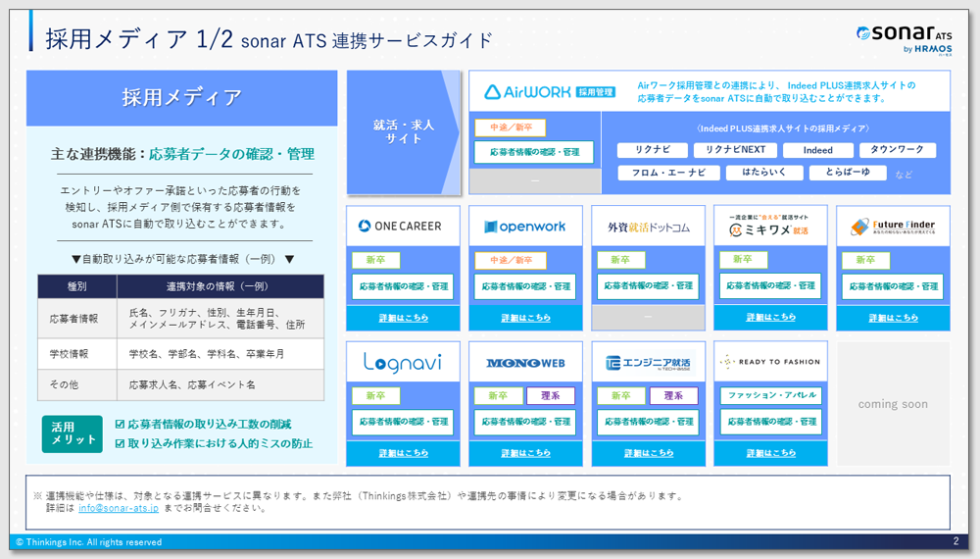This screenshot has height=559, width=980.
Task: Click the info@sonar-ats.jp email link
Action: 119,508
